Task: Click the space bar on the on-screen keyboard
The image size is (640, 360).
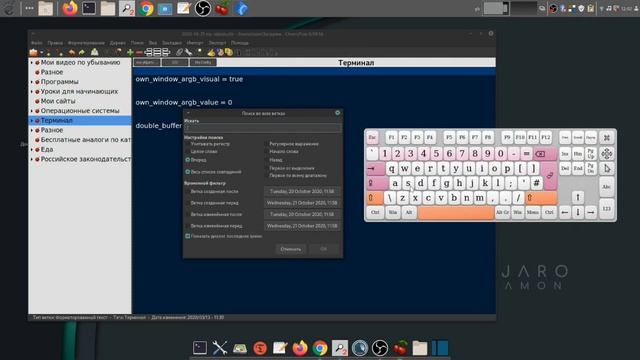Action: tap(456, 213)
